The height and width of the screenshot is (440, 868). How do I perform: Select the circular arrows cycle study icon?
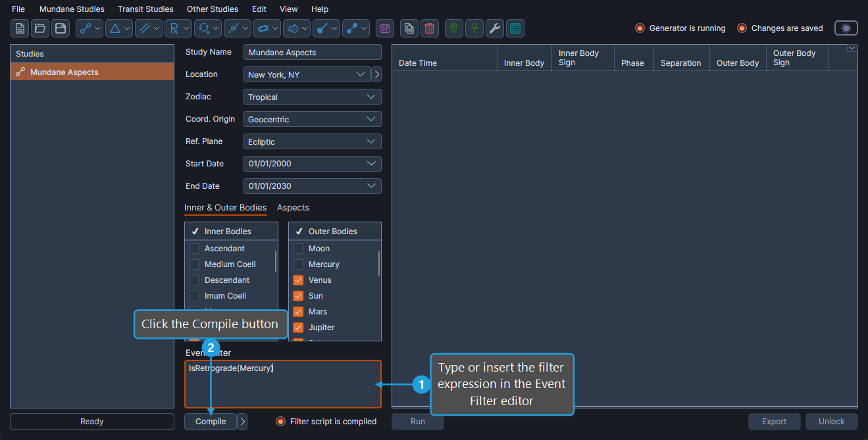[x=203, y=28]
